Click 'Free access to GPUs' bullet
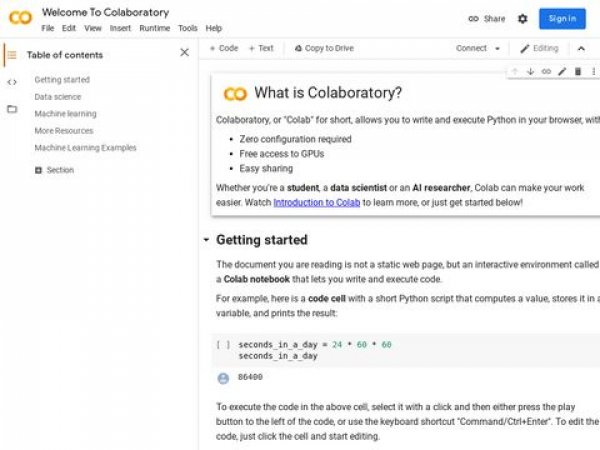Image resolution: width=600 pixels, height=450 pixels. (x=282, y=154)
